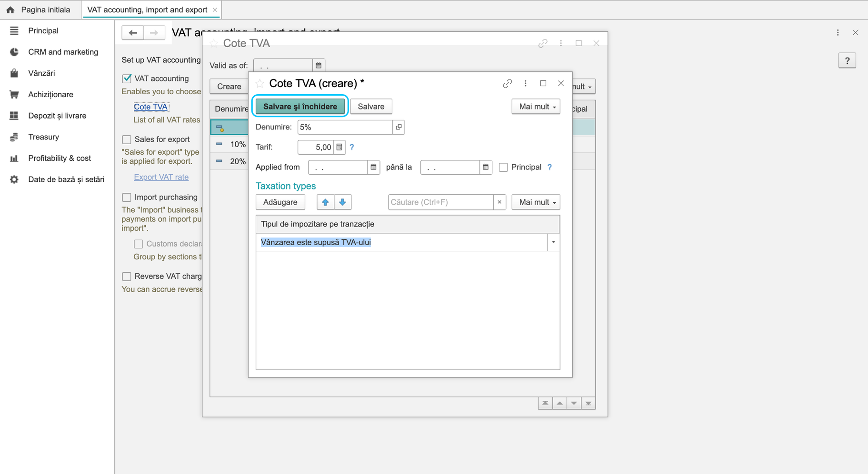Expand Mai mult menu beside Salvare
This screenshot has width=868, height=474.
(x=536, y=107)
